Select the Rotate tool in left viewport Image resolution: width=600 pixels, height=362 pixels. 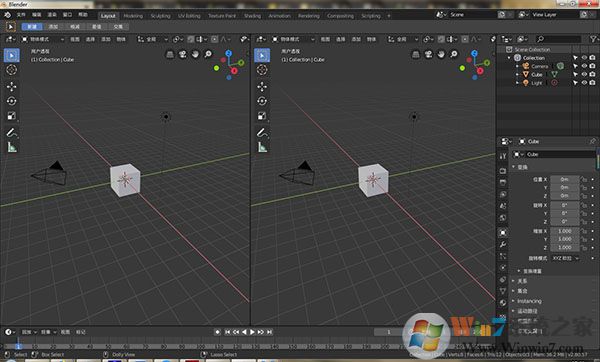(x=11, y=101)
